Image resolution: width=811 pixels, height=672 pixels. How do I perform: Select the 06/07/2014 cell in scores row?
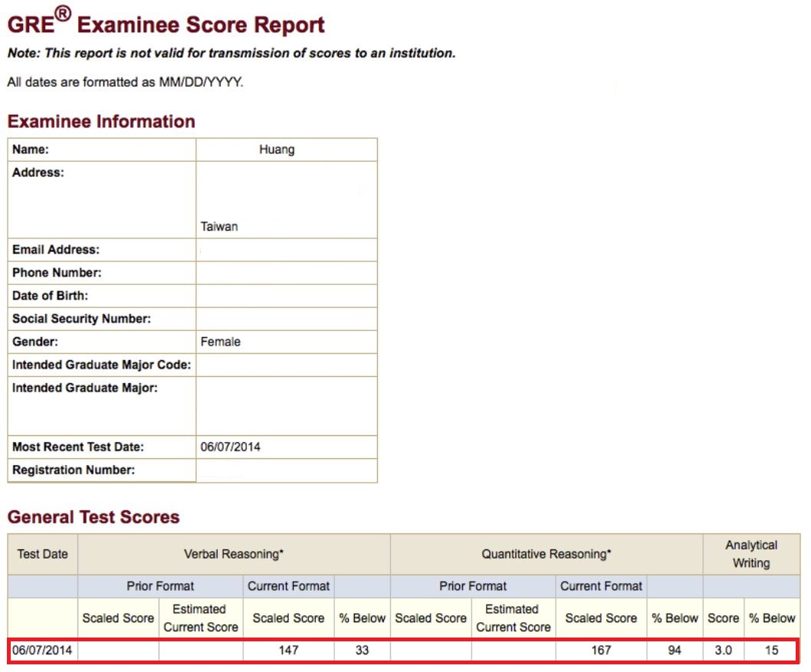coord(42,651)
